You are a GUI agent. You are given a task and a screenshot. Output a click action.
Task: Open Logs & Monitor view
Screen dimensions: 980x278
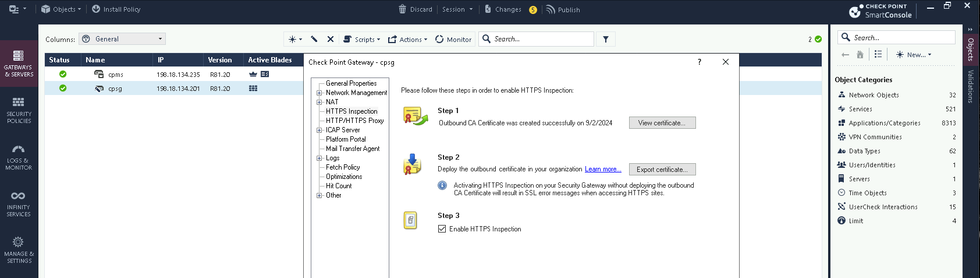click(19, 157)
